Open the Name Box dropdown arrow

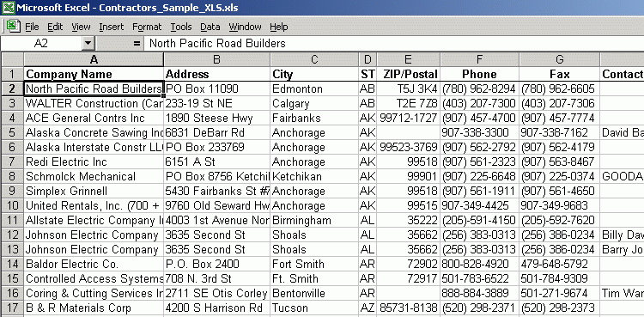[x=88, y=43]
